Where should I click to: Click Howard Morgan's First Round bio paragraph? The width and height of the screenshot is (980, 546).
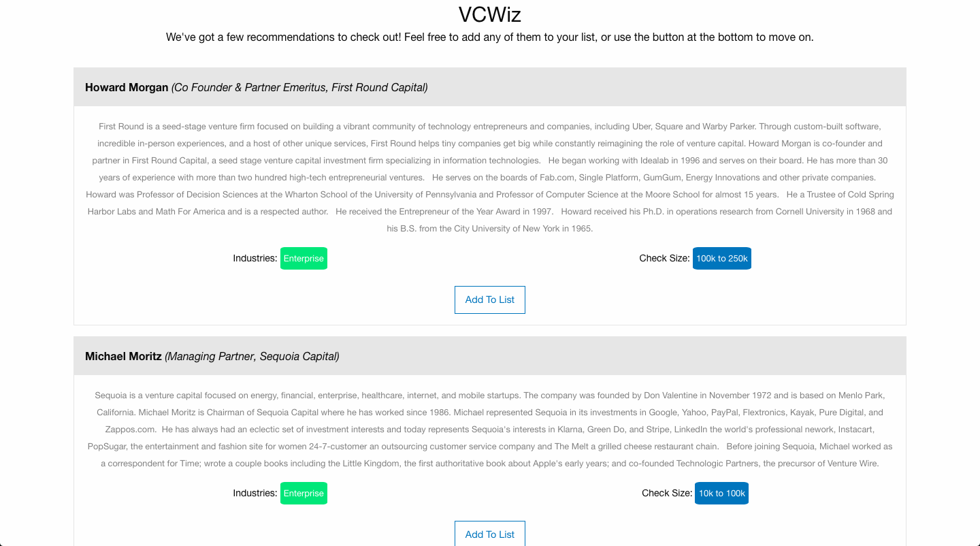pyautogui.click(x=489, y=177)
